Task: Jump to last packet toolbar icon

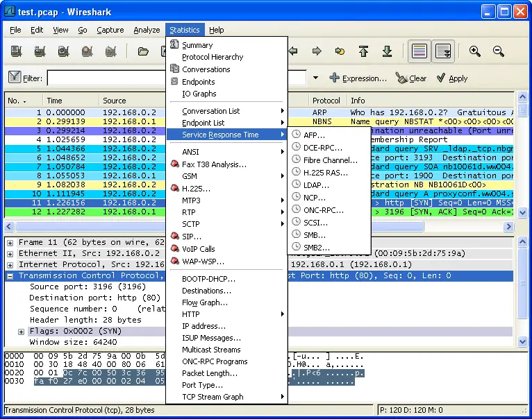Action: pyautogui.click(x=387, y=51)
